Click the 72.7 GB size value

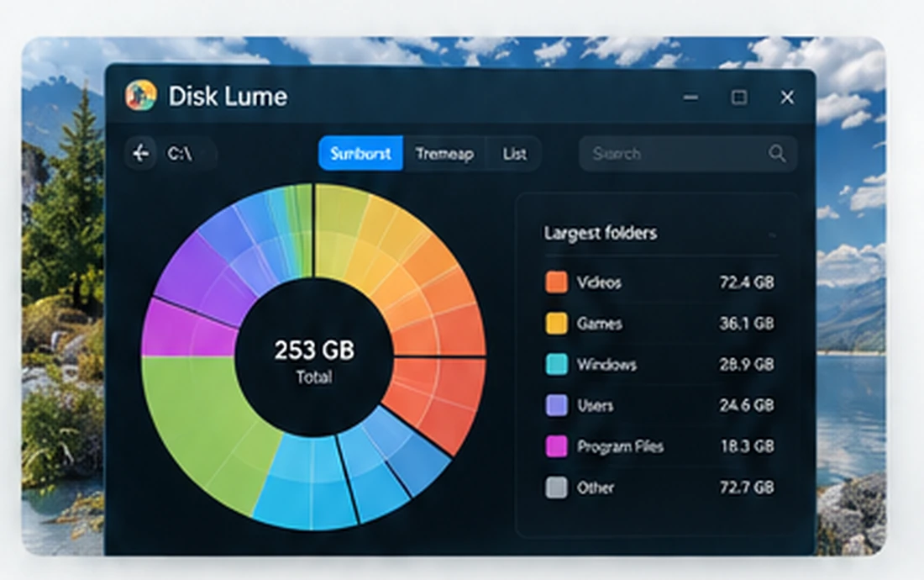click(747, 488)
